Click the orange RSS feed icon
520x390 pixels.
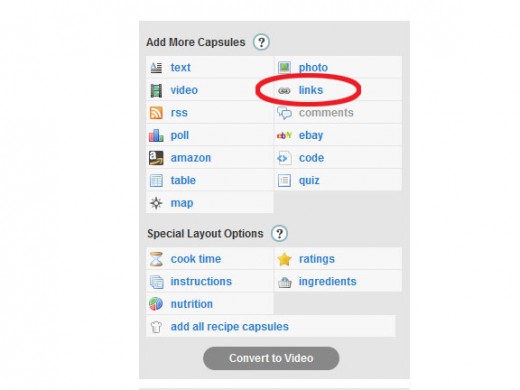coord(156,113)
